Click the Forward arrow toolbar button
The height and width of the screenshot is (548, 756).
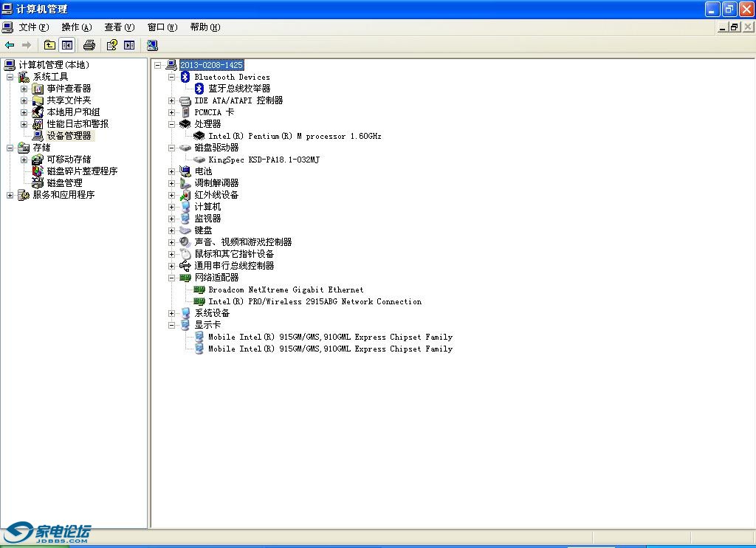(27, 45)
